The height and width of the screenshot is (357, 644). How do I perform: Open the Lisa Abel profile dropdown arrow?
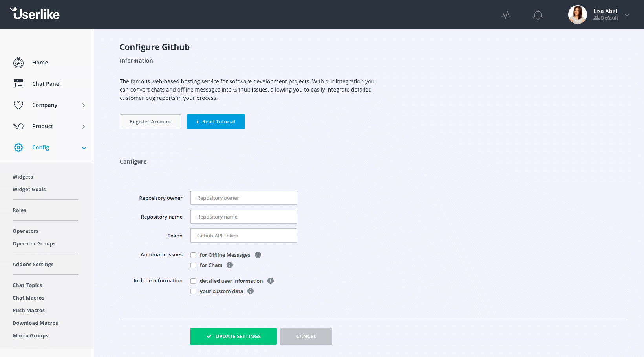click(x=627, y=15)
